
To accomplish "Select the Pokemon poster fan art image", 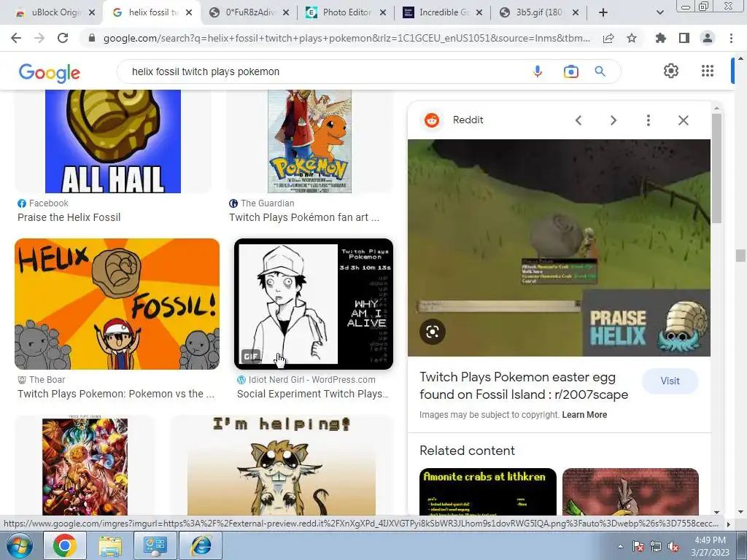I will (309, 141).
